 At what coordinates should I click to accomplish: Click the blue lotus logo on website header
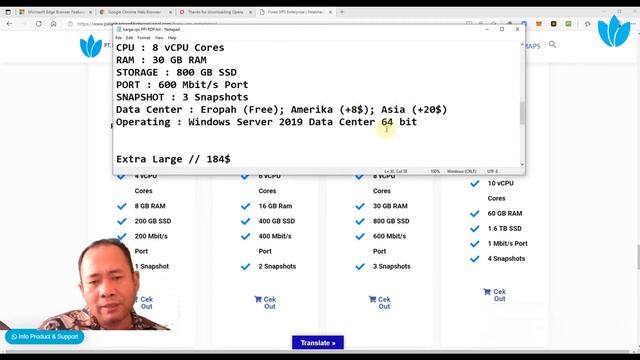(91, 46)
